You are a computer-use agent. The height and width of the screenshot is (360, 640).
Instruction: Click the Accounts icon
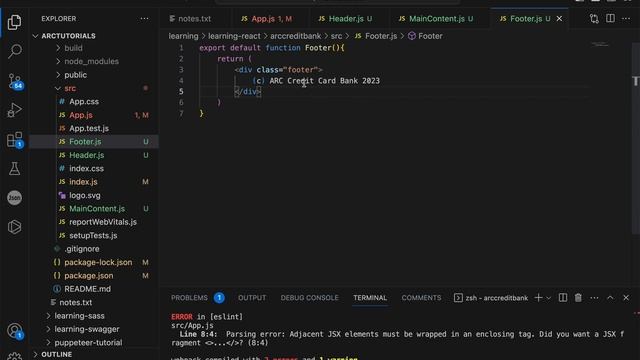click(x=15, y=331)
